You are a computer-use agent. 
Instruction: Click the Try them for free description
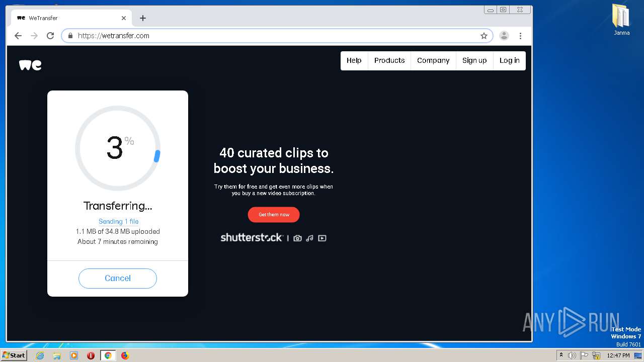click(274, 190)
